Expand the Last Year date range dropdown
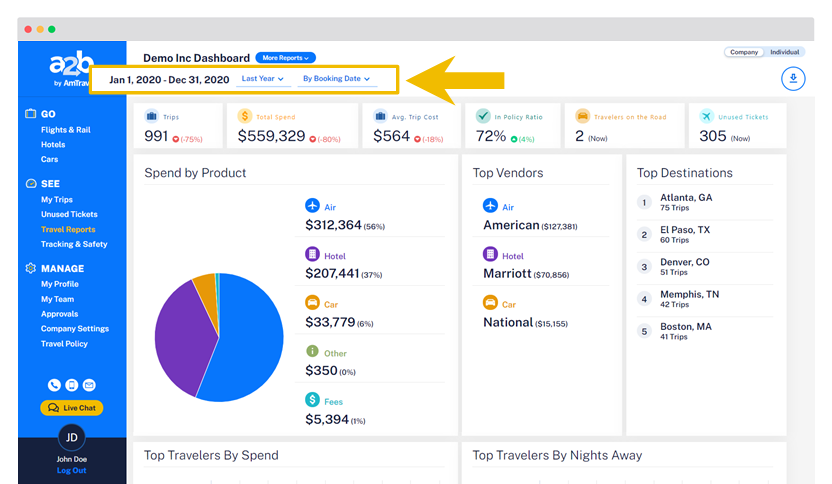The image size is (832, 484). (x=263, y=78)
